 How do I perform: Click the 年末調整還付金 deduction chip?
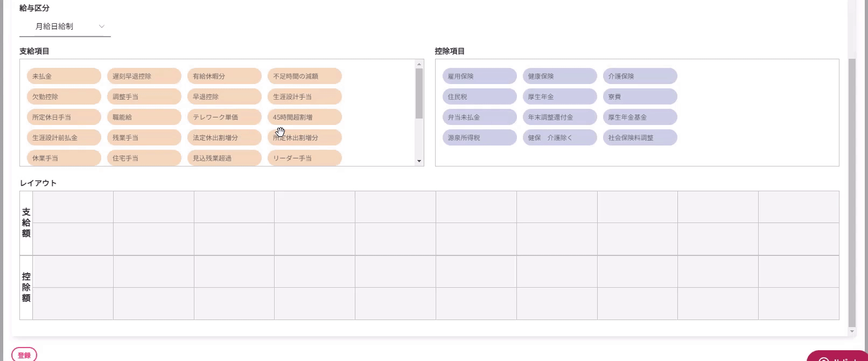click(x=559, y=117)
